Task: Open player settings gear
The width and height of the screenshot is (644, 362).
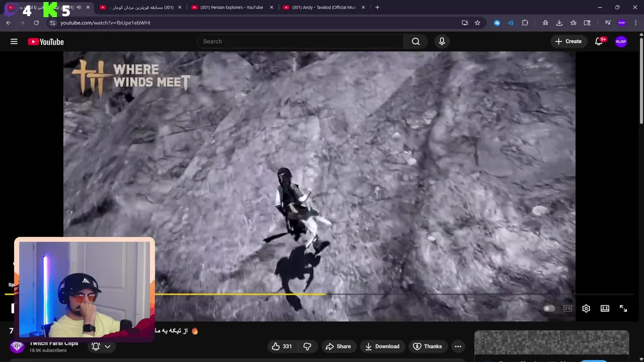Action: point(586,309)
